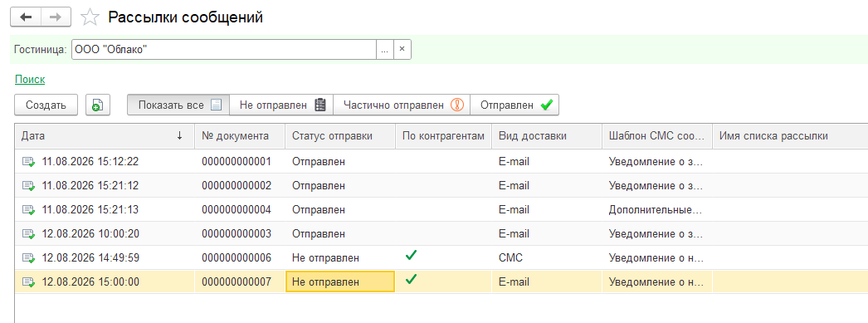Open document icon for row 000000000007

(27, 282)
